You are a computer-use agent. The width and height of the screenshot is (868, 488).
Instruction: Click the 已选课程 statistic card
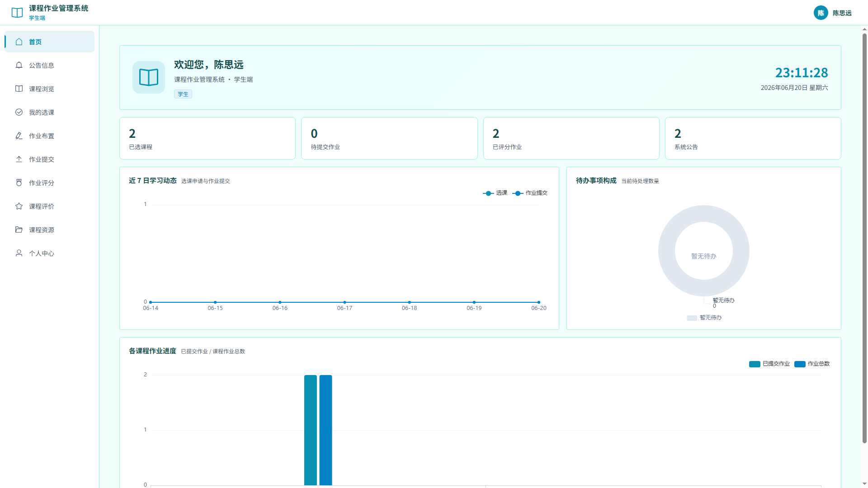[208, 138]
